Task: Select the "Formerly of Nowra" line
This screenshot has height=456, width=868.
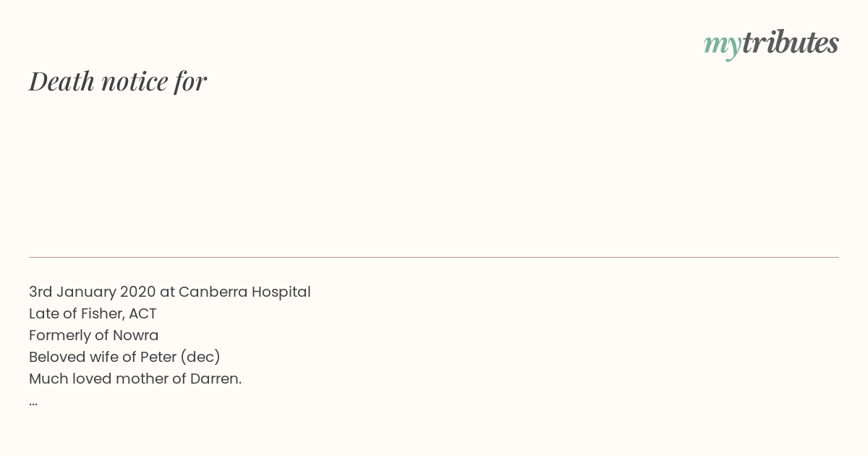Action: click(94, 336)
